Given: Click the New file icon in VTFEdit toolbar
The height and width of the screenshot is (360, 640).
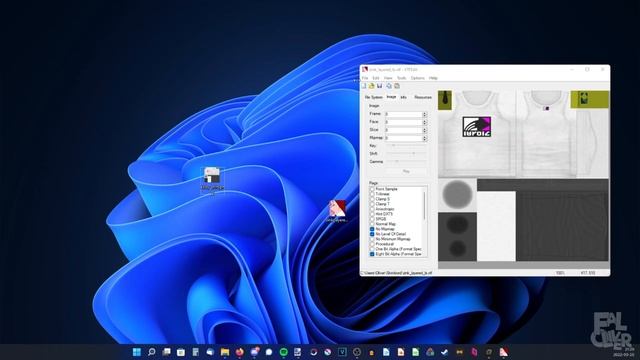Looking at the screenshot, I should [364, 86].
